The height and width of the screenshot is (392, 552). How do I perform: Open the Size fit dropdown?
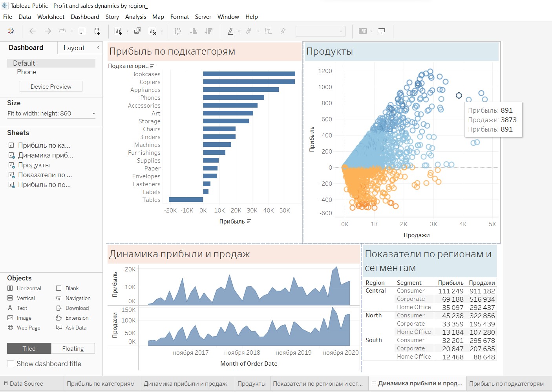click(x=94, y=113)
